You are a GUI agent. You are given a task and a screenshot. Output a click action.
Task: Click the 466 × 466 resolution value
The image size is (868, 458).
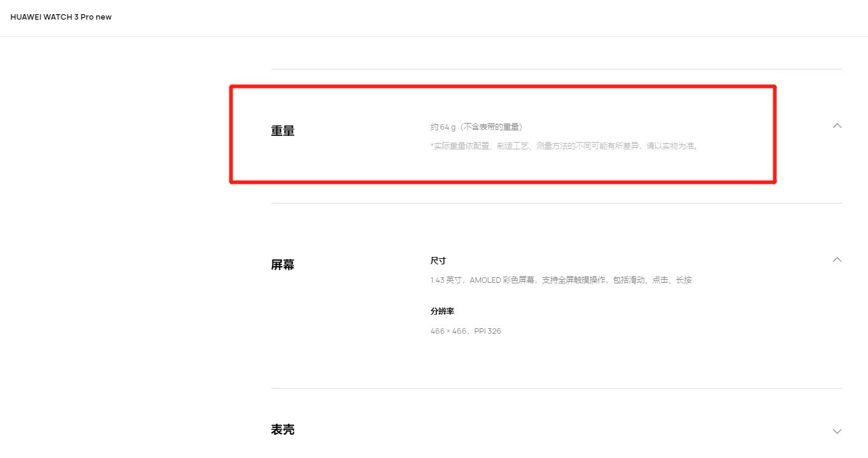click(448, 331)
